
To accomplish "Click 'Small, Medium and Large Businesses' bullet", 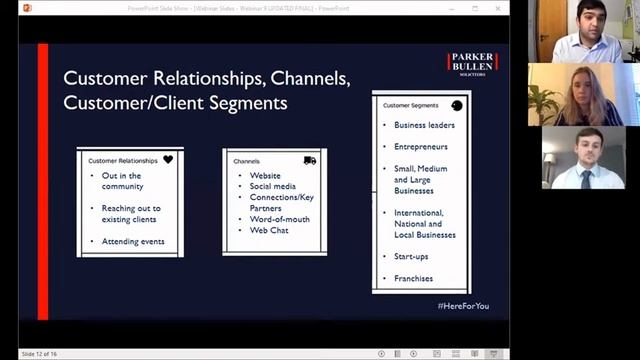I will [421, 180].
